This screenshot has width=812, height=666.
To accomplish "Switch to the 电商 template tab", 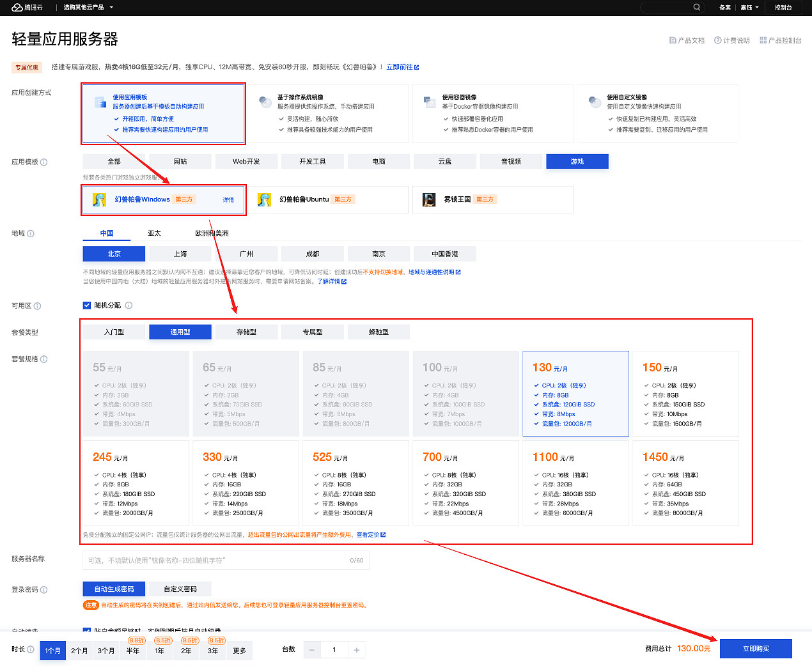I will 378,161.
